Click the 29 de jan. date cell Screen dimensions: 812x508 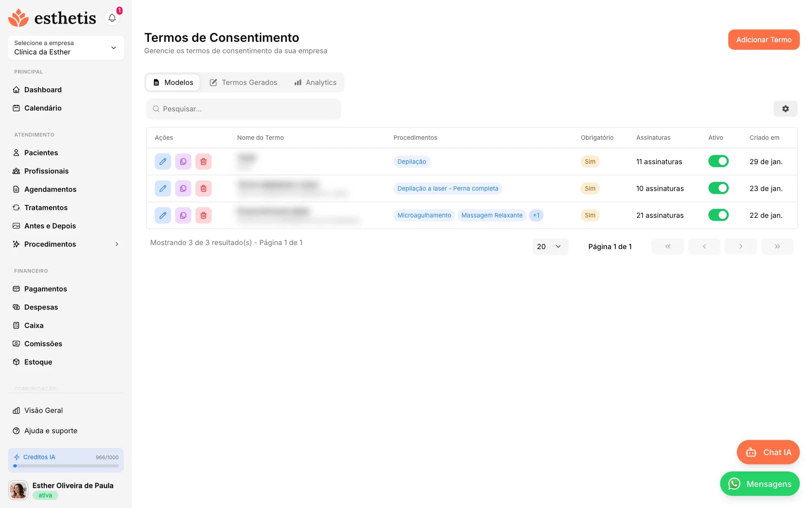coord(766,161)
